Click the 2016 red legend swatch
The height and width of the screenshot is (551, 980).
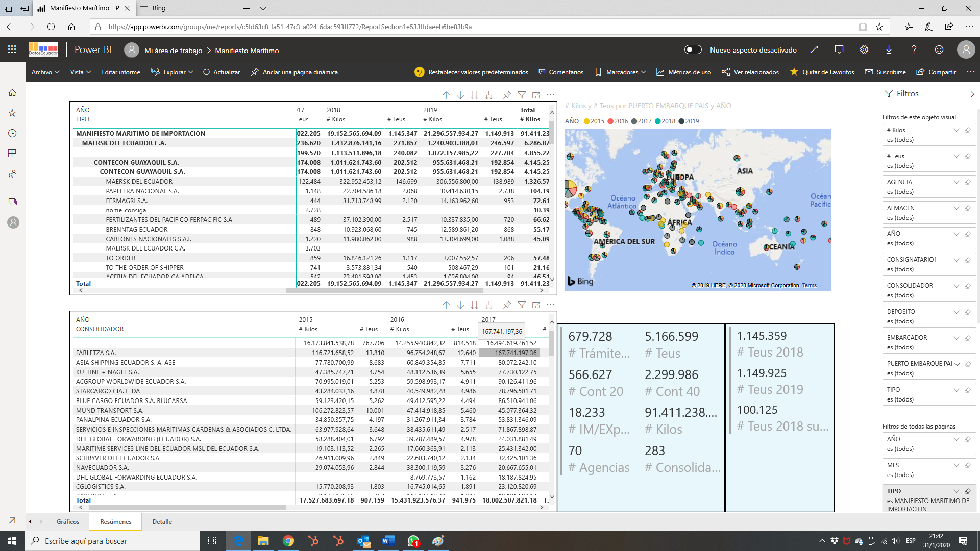(610, 121)
